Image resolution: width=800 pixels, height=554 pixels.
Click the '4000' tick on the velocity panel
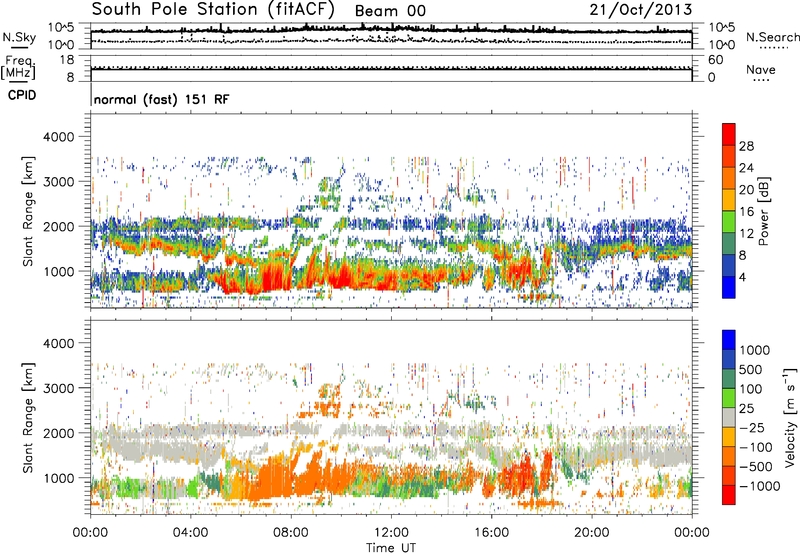pos(59,343)
